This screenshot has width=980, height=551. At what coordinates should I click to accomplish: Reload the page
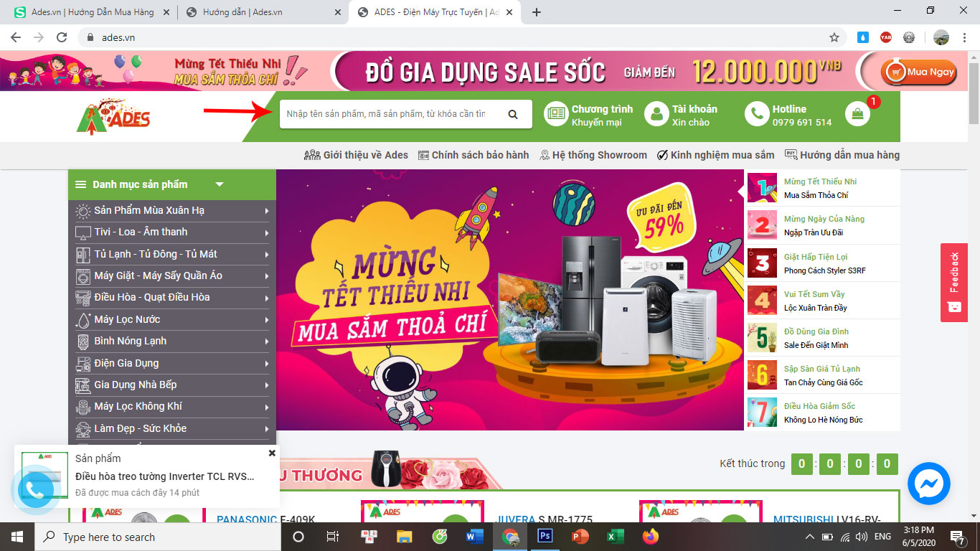(62, 37)
